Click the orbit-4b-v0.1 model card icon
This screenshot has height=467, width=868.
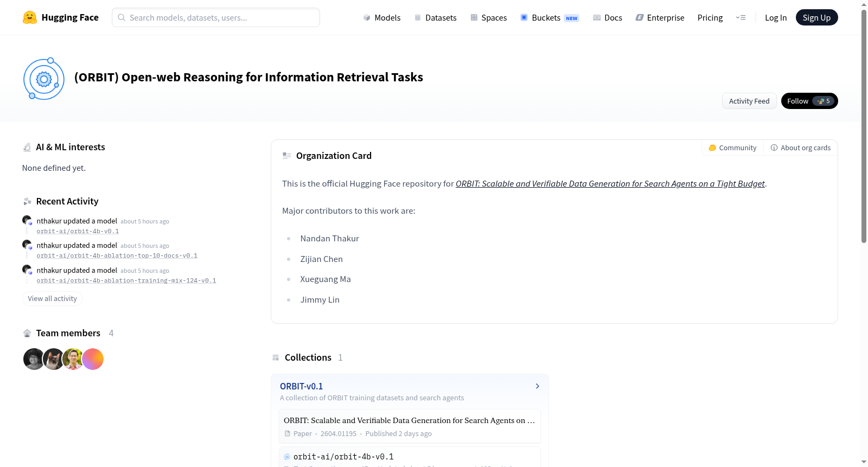(287, 457)
